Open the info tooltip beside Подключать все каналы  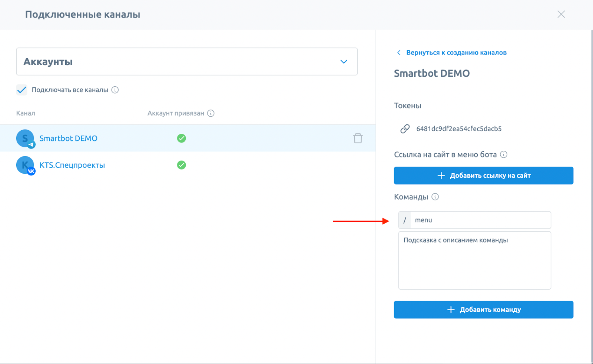(115, 90)
